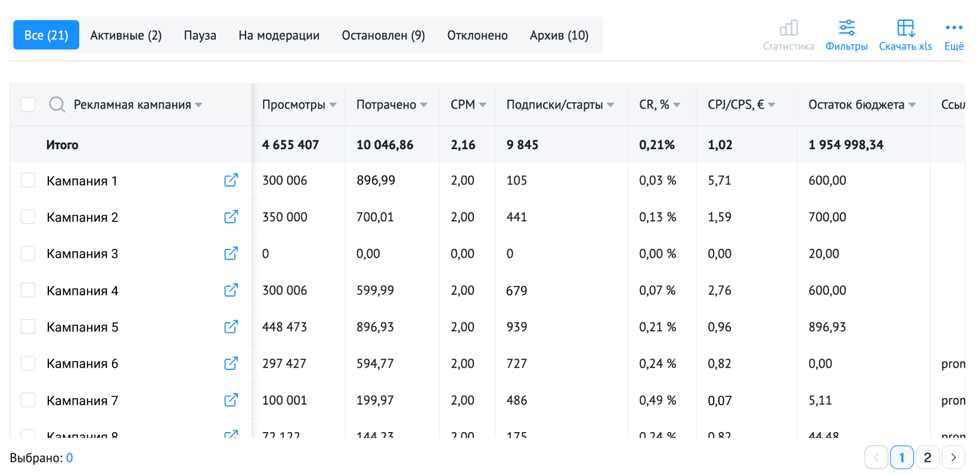Image resolution: width=980 pixels, height=475 pixels.
Task: Open Кампания 5 external link icon
Action: (x=231, y=327)
